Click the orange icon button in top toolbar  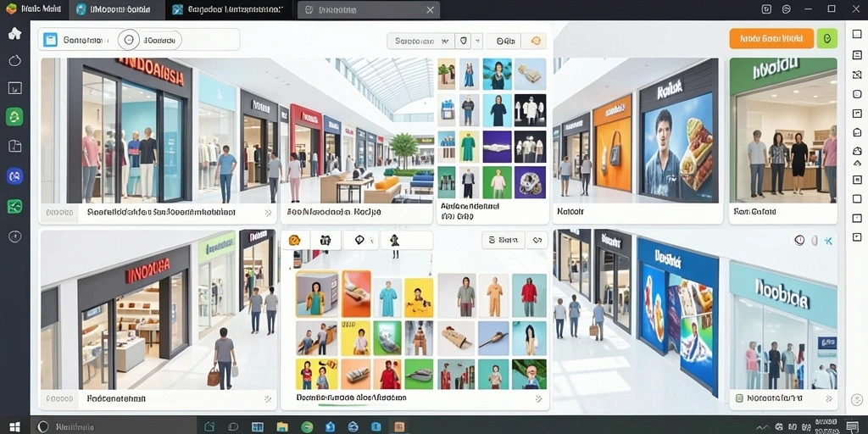[535, 41]
